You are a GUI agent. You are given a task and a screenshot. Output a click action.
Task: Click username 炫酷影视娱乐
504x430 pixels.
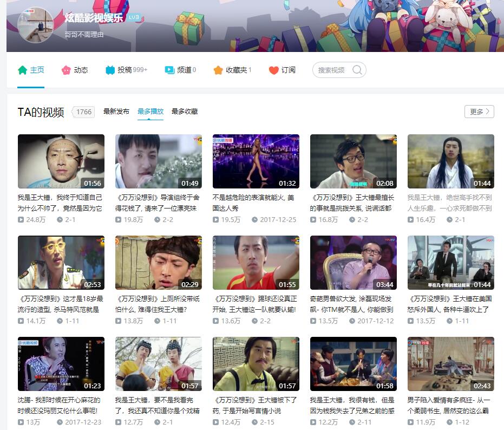click(94, 18)
